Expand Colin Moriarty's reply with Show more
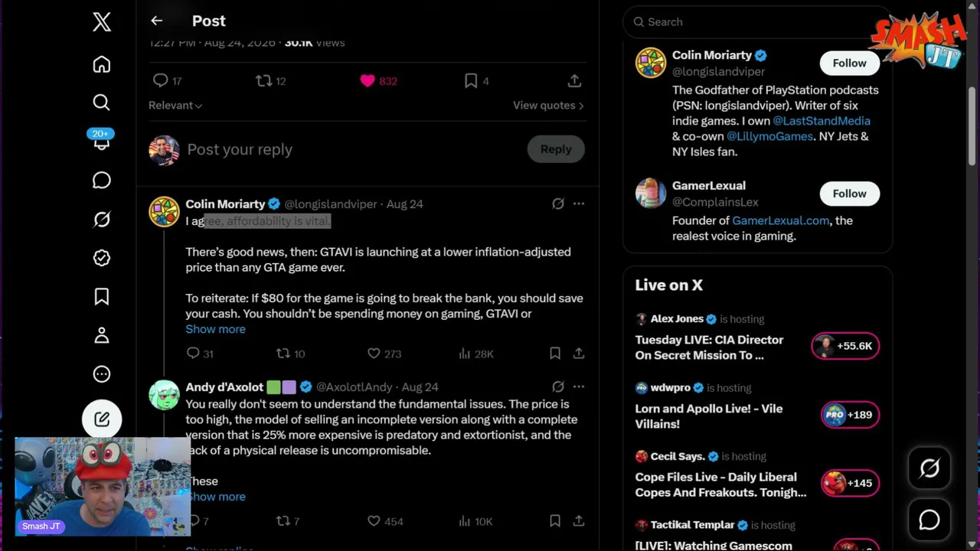 (215, 329)
